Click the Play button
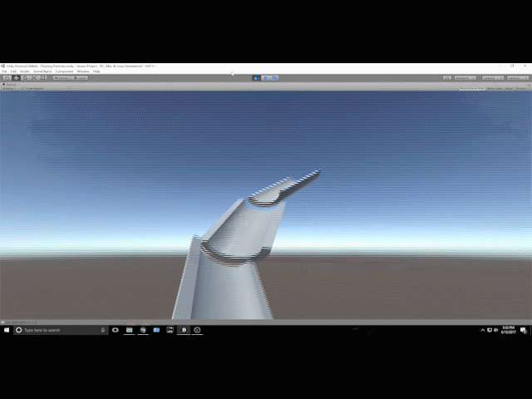 tap(257, 78)
